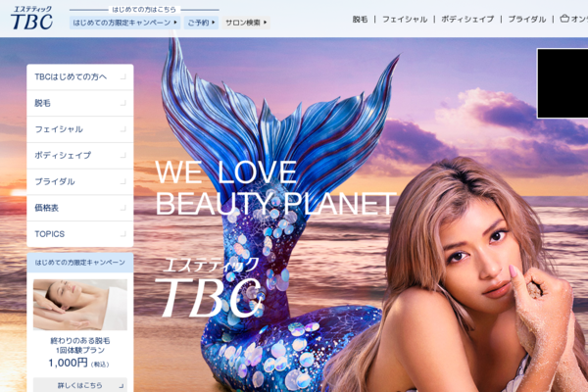Click corner arrow on sidebar ブライダル row
Viewport: 588px width, 392px height.
click(123, 182)
